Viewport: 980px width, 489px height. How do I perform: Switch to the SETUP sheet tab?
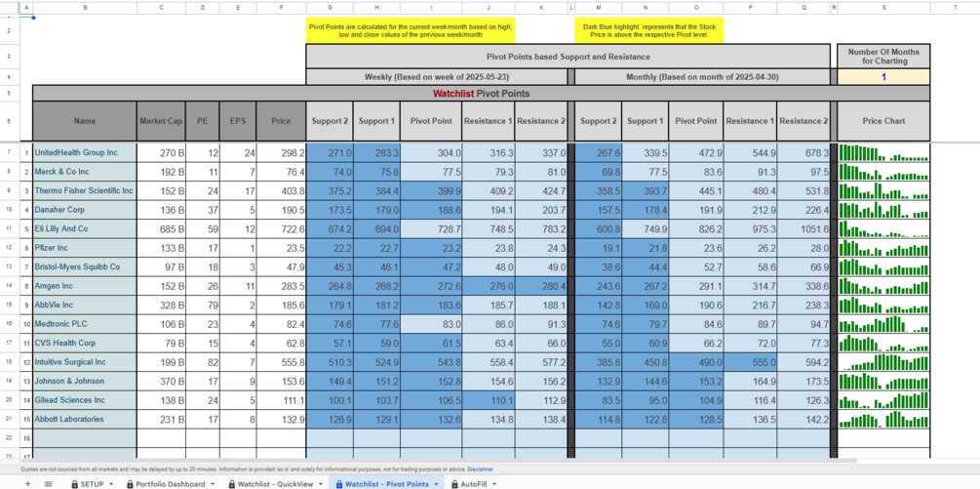point(92,484)
